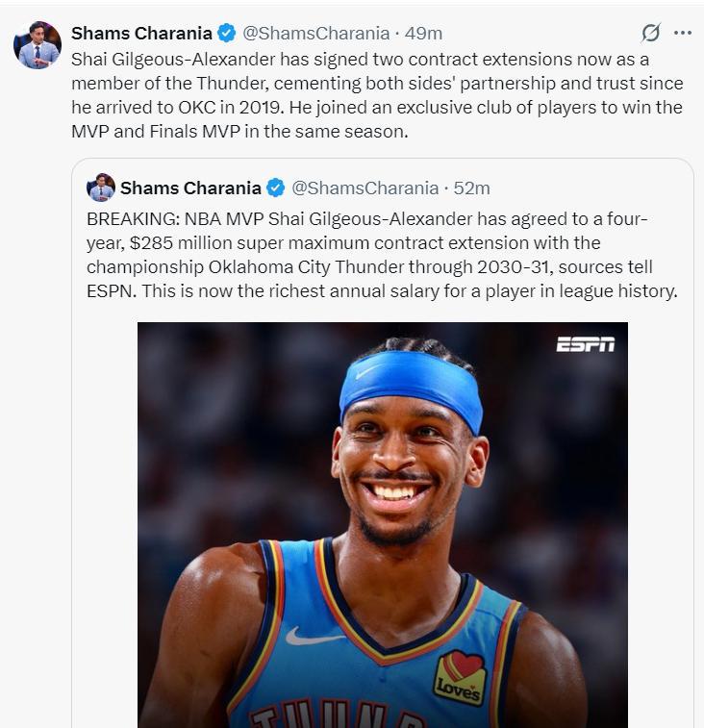Click the verified badge beside top author name

click(227, 34)
